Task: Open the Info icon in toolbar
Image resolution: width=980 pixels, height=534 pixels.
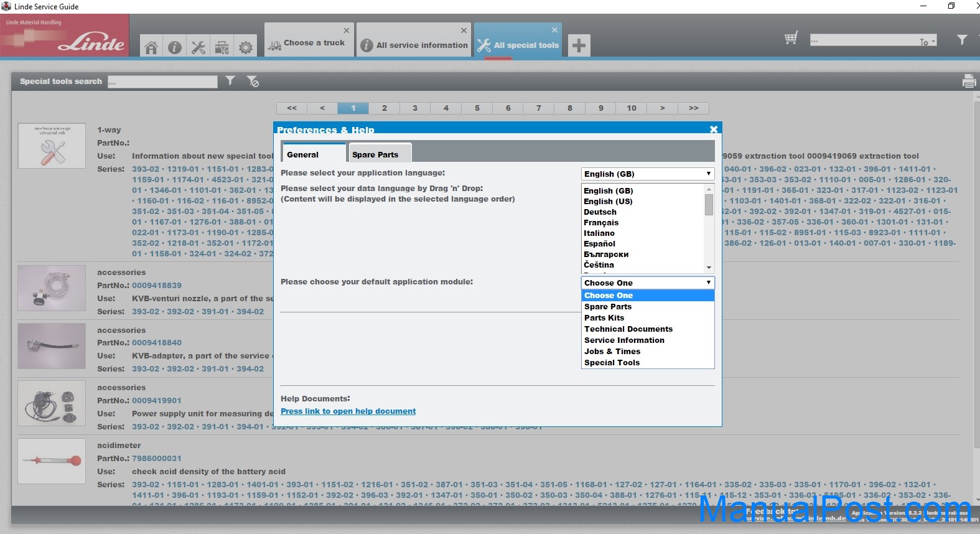Action: point(175,47)
